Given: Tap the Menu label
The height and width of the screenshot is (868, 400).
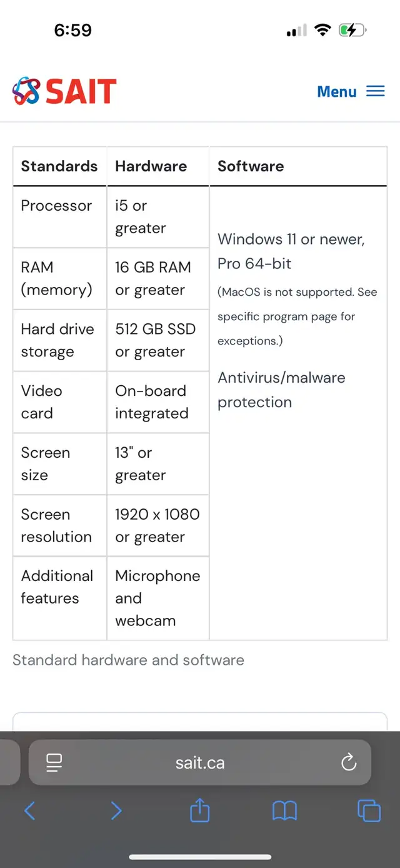Looking at the screenshot, I should tap(337, 92).
